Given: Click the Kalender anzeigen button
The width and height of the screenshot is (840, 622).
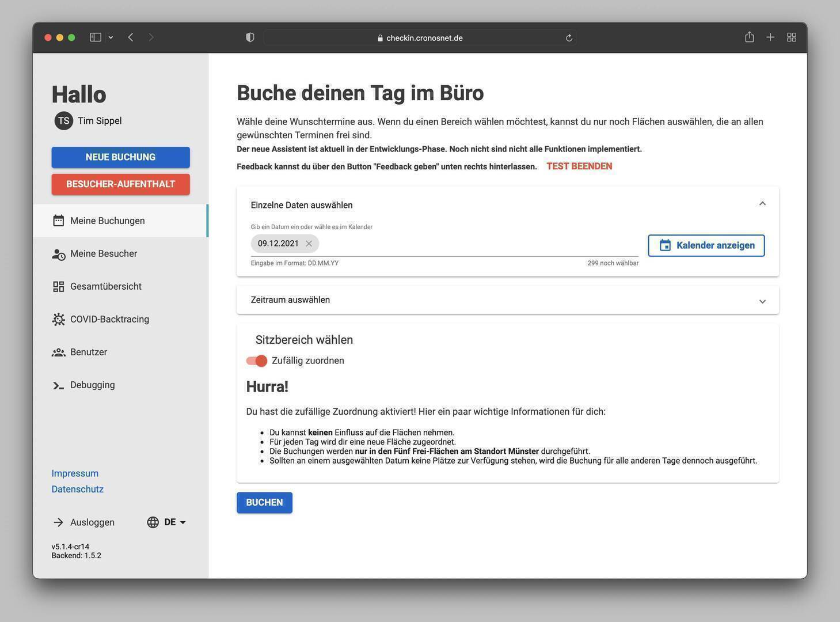Looking at the screenshot, I should point(706,245).
